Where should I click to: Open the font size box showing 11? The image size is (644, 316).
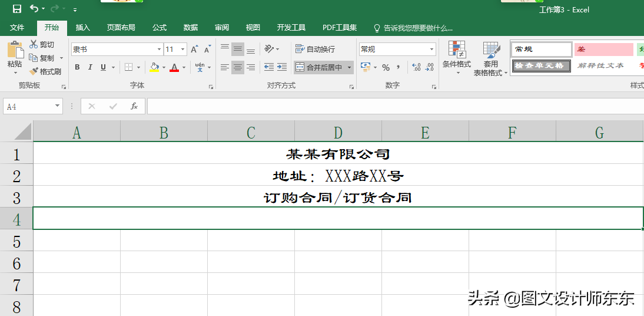coord(175,50)
